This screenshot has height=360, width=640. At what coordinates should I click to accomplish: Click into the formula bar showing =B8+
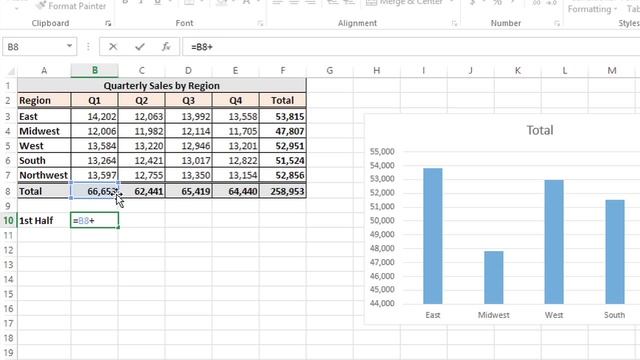pyautogui.click(x=410, y=47)
